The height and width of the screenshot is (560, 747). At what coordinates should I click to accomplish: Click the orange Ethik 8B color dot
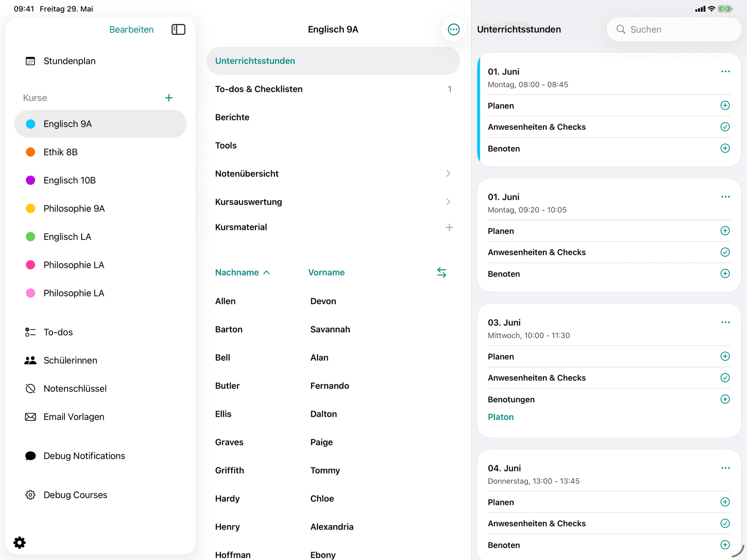tap(30, 152)
